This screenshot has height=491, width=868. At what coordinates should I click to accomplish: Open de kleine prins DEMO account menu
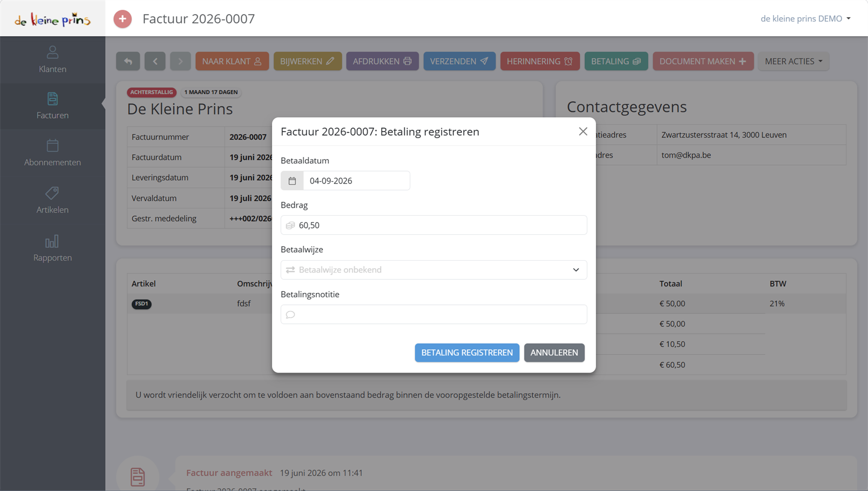point(805,18)
